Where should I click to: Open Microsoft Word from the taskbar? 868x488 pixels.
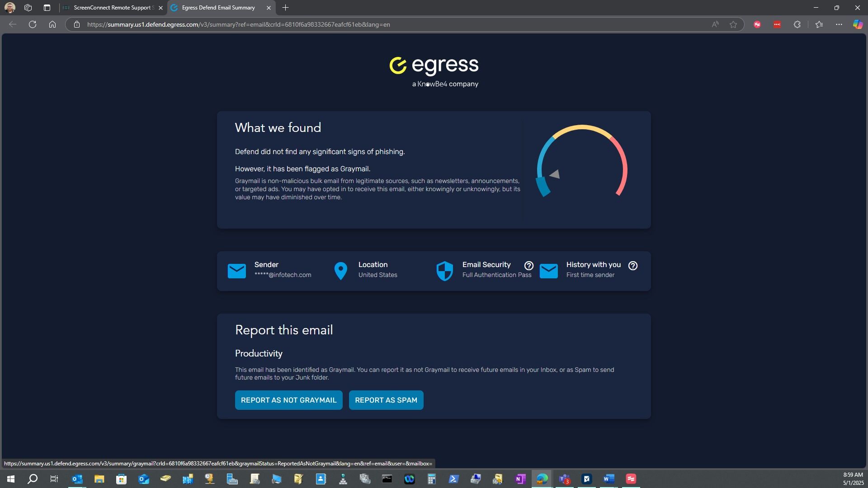(x=609, y=479)
